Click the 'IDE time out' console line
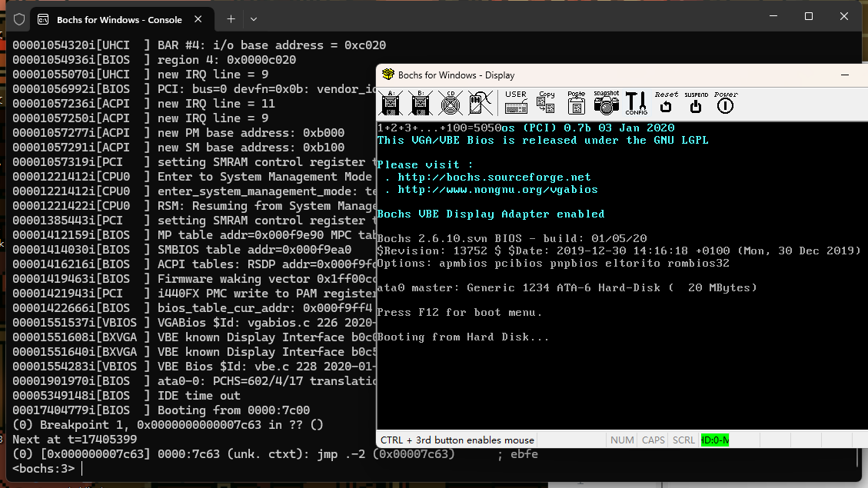The image size is (868, 488). pos(126,396)
